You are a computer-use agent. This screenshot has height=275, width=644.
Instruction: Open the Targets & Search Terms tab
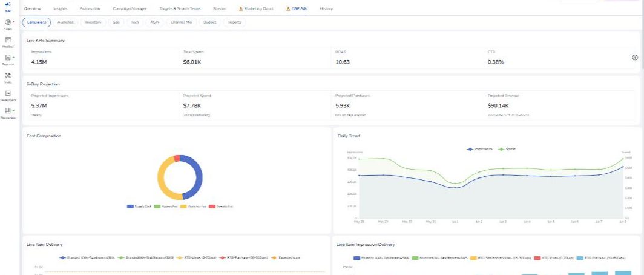point(180,8)
